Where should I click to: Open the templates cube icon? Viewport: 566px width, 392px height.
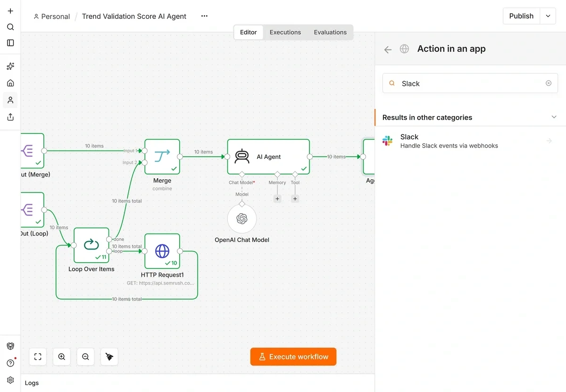(x=10, y=346)
